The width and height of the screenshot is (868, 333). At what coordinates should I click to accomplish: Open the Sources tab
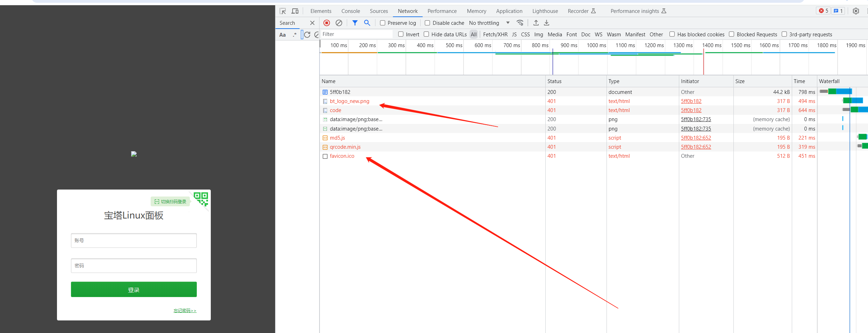[x=379, y=11]
